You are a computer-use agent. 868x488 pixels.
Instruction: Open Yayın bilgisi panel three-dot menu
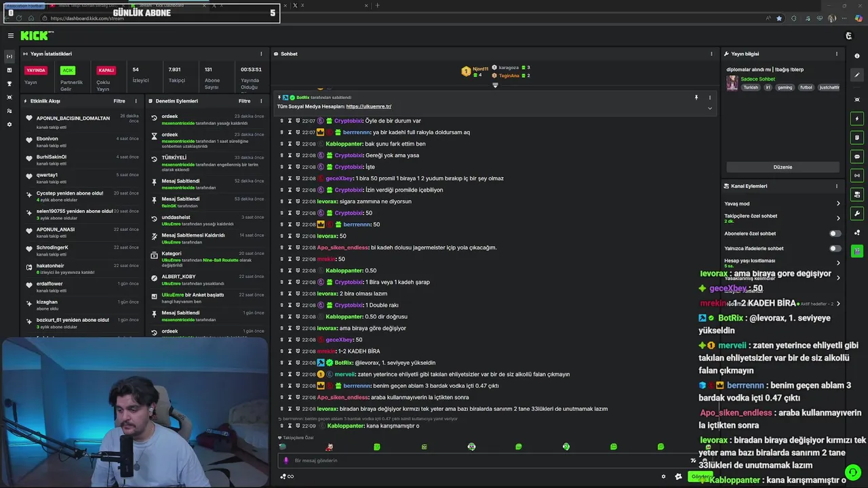[x=837, y=54]
